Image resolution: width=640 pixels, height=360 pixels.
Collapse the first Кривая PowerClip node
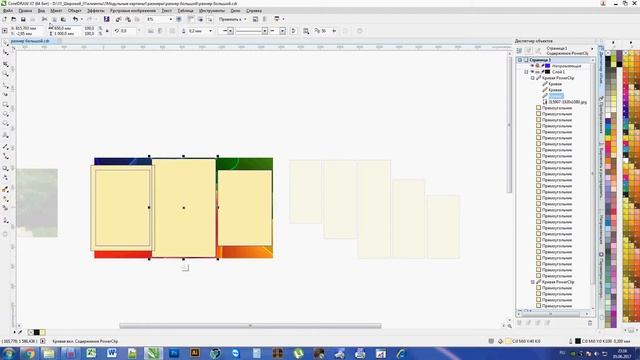(533, 78)
